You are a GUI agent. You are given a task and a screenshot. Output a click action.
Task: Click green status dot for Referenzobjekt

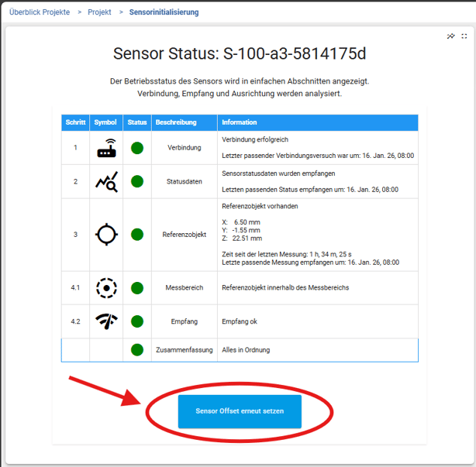[137, 235]
